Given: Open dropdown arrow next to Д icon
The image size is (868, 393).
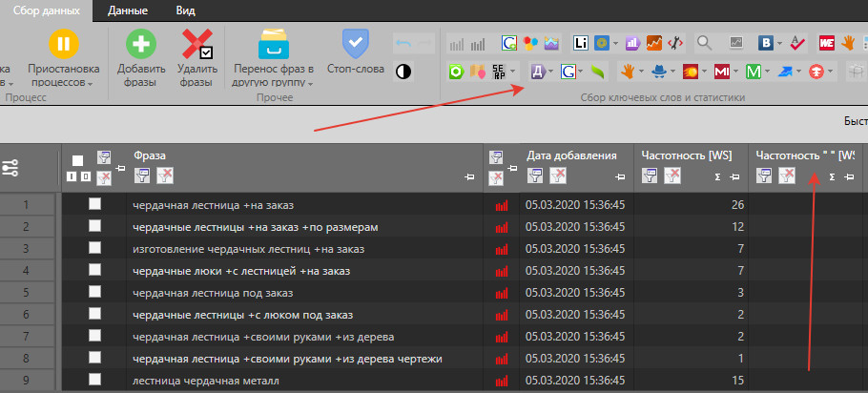Looking at the screenshot, I should point(550,72).
